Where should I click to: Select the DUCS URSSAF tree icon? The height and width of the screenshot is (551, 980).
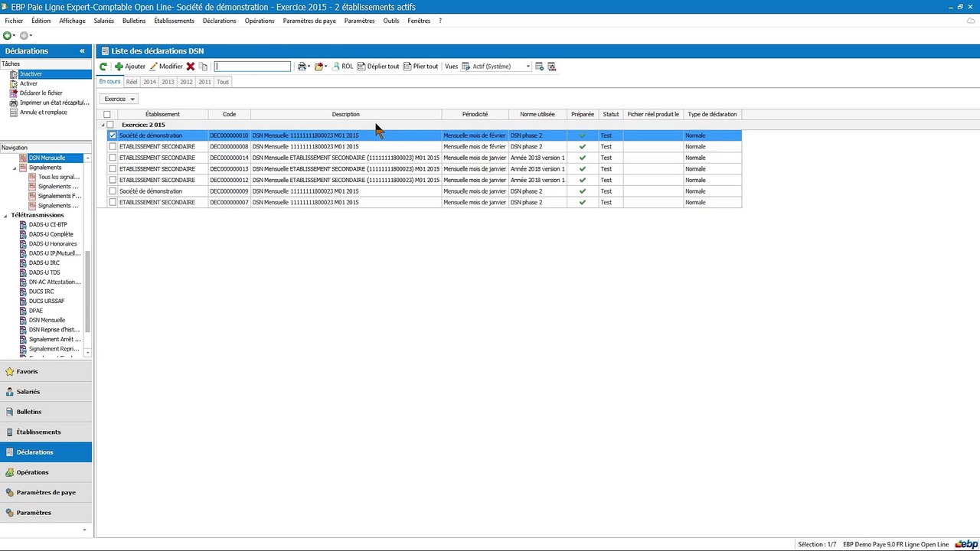[23, 301]
